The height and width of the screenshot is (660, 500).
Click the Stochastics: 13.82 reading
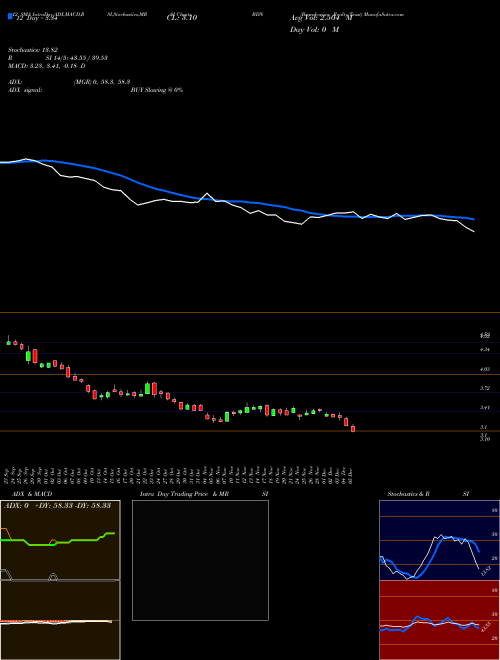click(x=33, y=50)
